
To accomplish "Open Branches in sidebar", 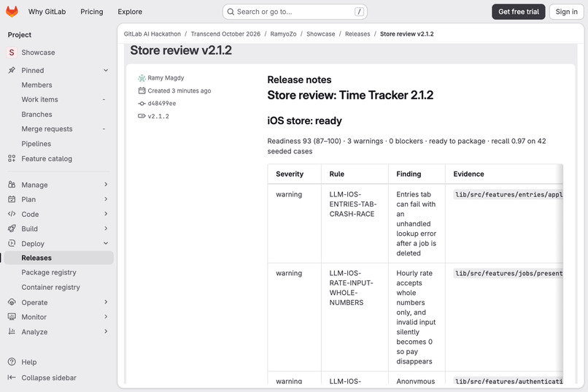I will 59,114.
